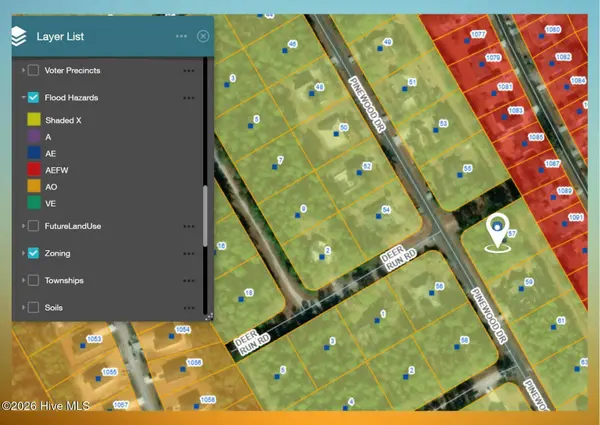Click the Layer List stack icon

tap(18, 36)
